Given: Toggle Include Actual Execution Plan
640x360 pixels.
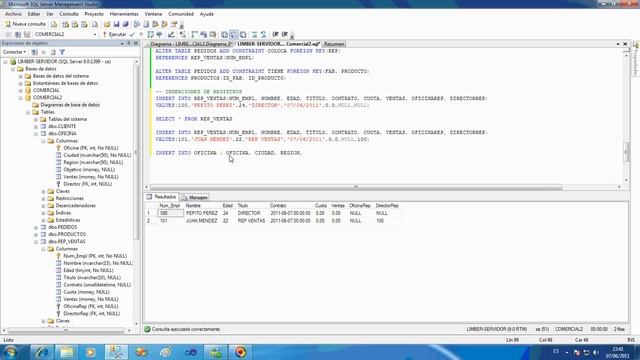Looking at the screenshot, I should click(195, 34).
